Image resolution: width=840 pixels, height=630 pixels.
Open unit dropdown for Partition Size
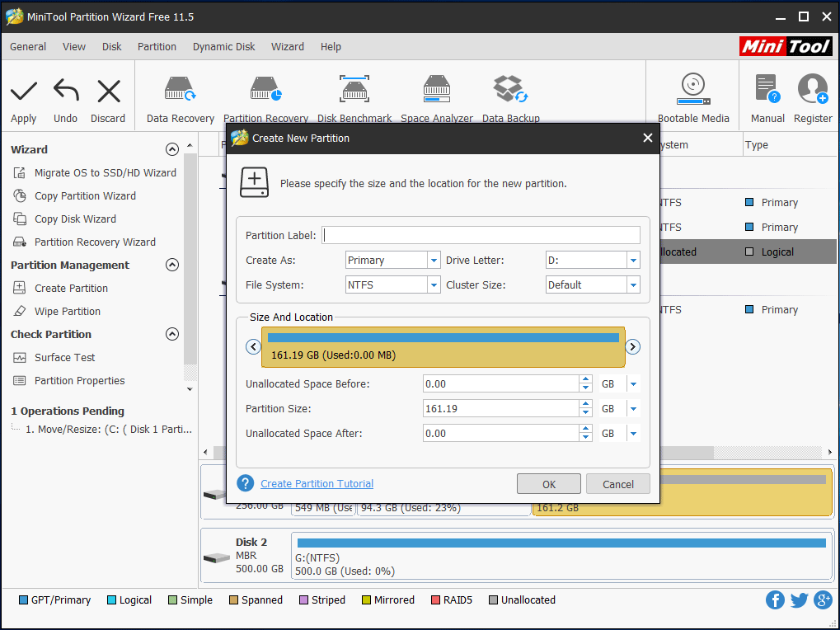coord(633,409)
